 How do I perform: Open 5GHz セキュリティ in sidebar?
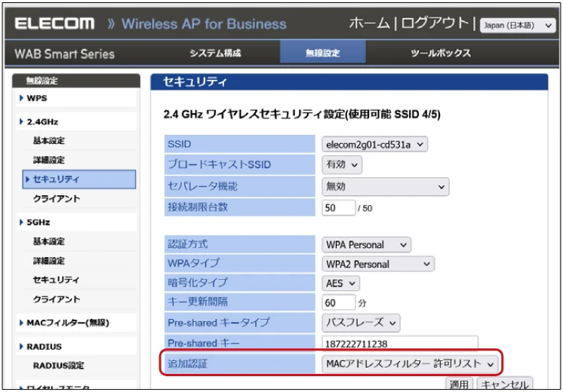pos(56,280)
